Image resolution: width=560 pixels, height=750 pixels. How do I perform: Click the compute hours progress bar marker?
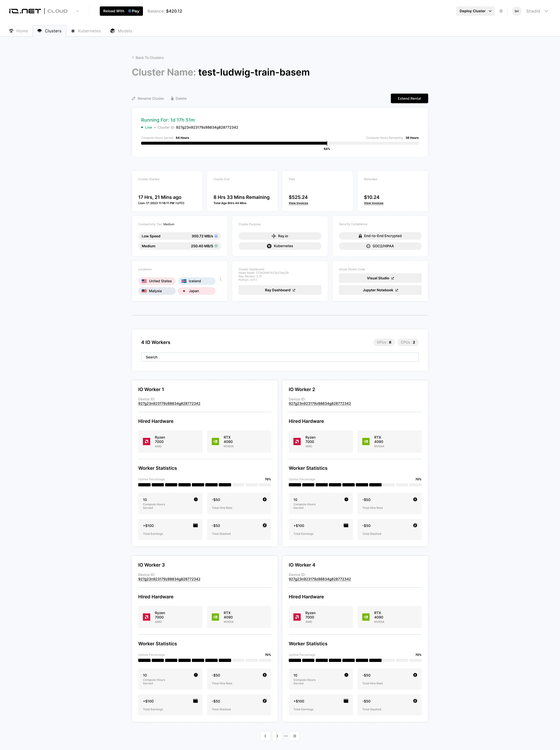327,143
